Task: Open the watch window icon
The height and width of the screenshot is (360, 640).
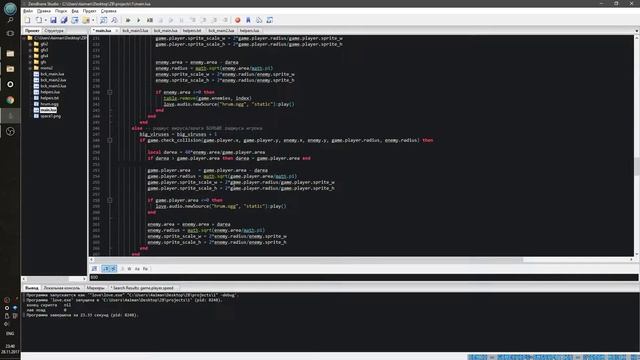Action: coord(270,20)
